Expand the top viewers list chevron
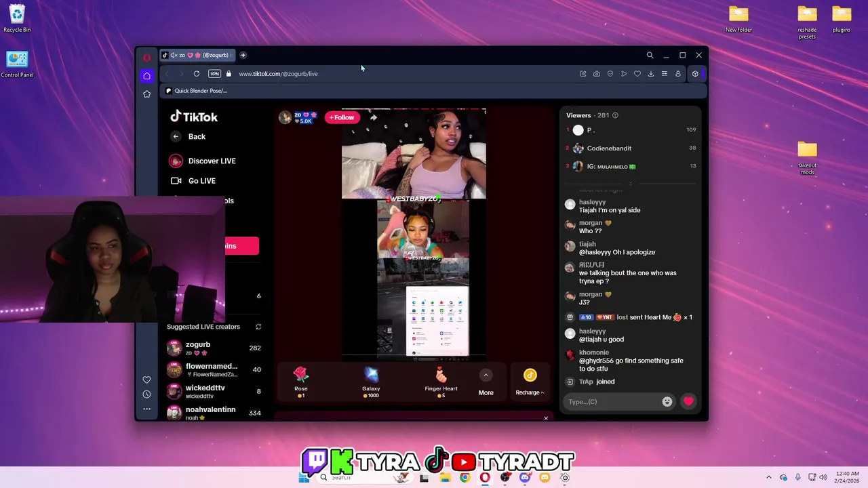 pos(631,184)
